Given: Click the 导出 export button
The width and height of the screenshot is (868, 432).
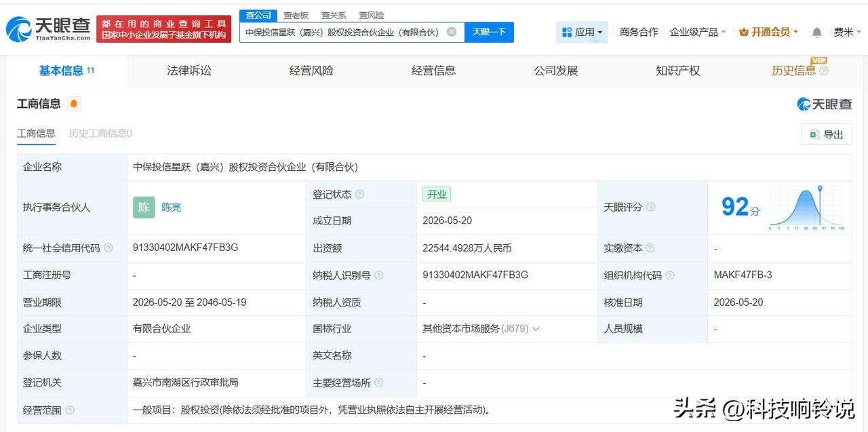Looking at the screenshot, I should 826,134.
